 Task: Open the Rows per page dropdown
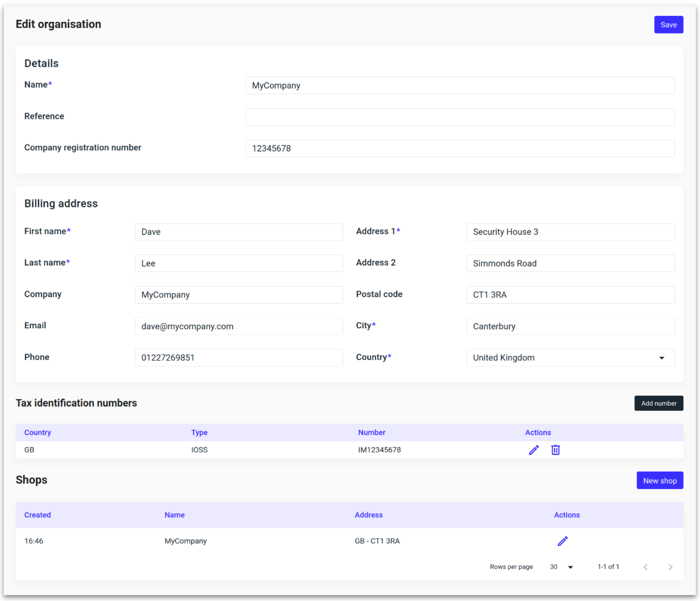(x=561, y=567)
